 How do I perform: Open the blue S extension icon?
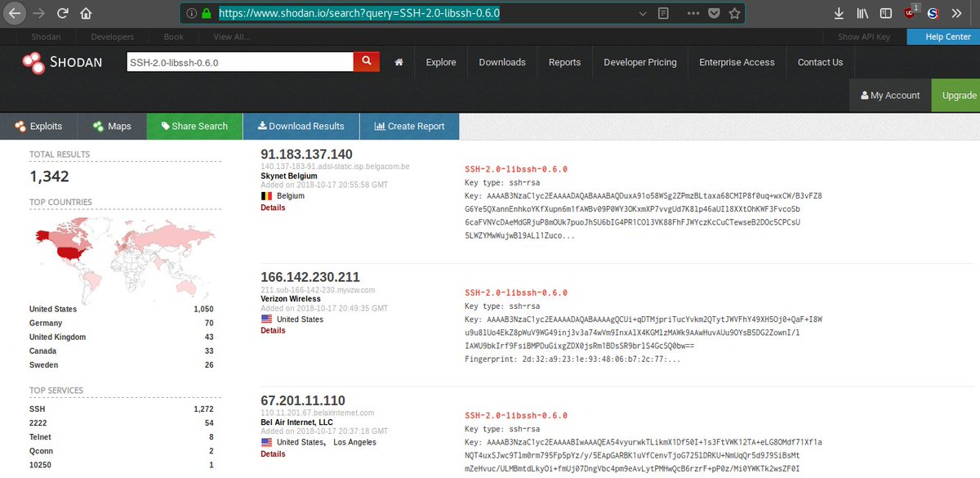click(x=933, y=13)
